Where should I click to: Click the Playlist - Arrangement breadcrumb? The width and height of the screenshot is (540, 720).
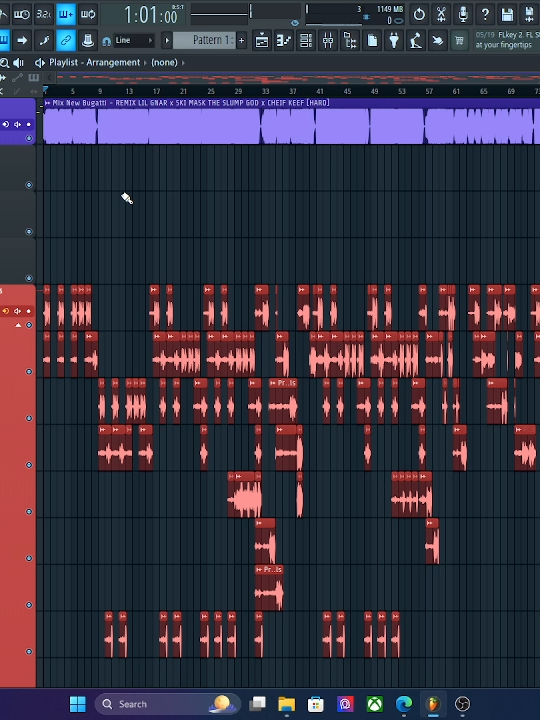coord(94,62)
